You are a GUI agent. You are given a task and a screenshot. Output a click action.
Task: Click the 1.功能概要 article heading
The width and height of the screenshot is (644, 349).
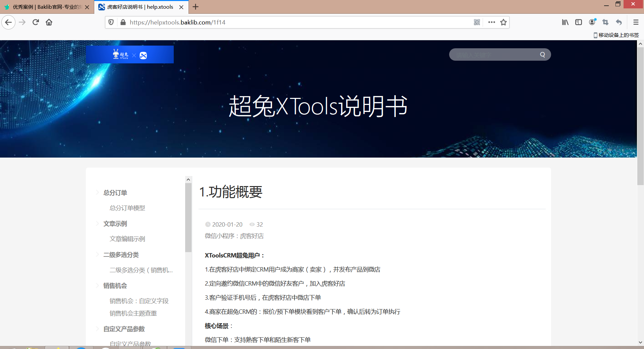coord(231,192)
